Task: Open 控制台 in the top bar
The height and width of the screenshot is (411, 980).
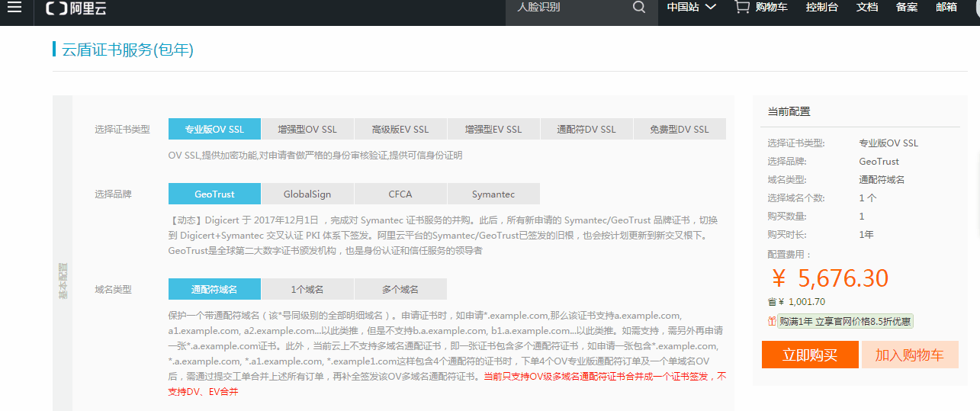Action: point(822,7)
